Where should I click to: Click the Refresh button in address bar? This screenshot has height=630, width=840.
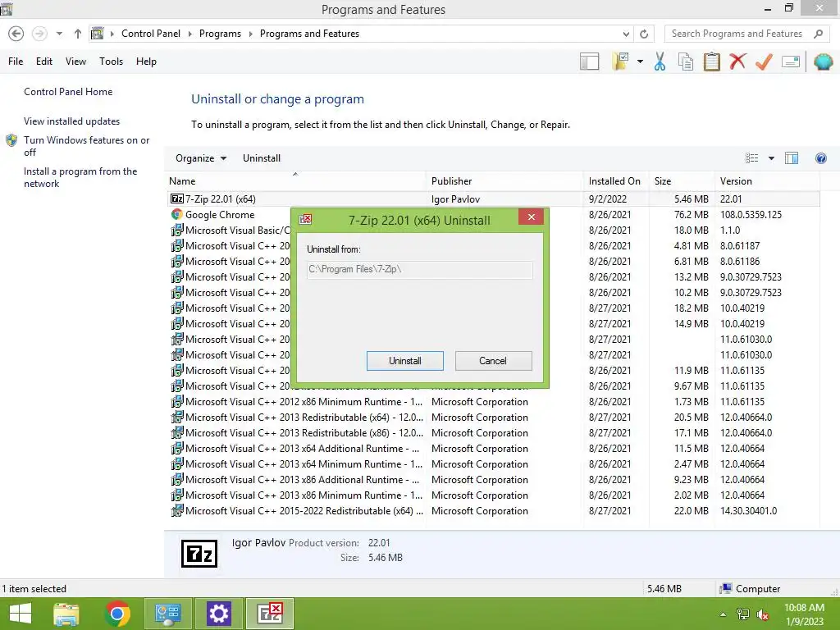(644, 34)
